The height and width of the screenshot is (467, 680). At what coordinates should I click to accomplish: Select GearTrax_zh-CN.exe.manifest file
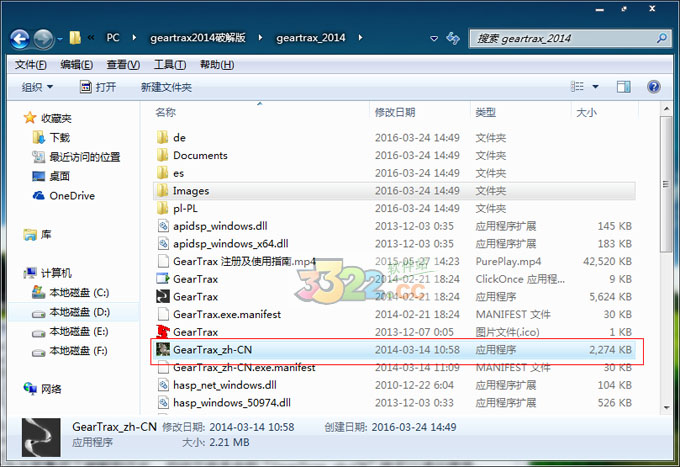(x=244, y=368)
